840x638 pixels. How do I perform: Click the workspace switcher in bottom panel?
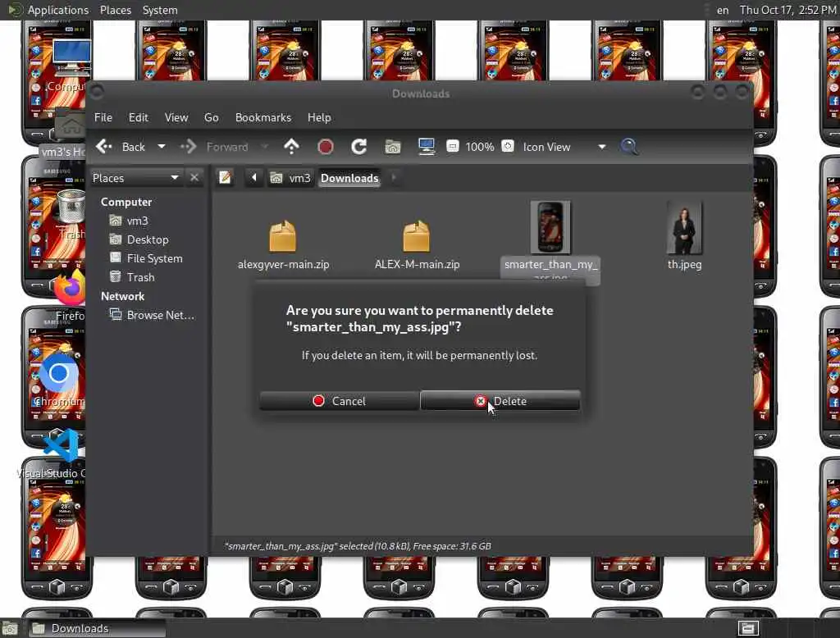(x=748, y=628)
